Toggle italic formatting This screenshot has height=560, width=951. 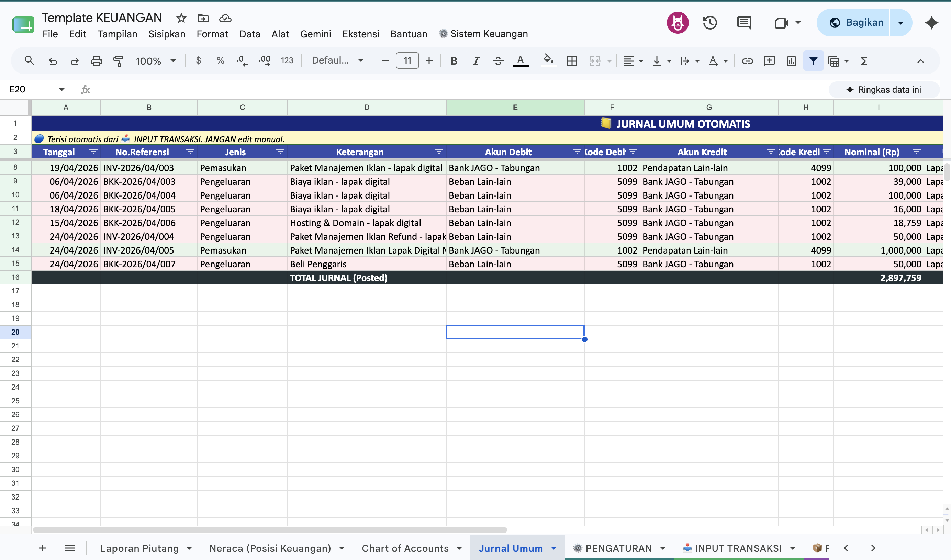coord(476,61)
